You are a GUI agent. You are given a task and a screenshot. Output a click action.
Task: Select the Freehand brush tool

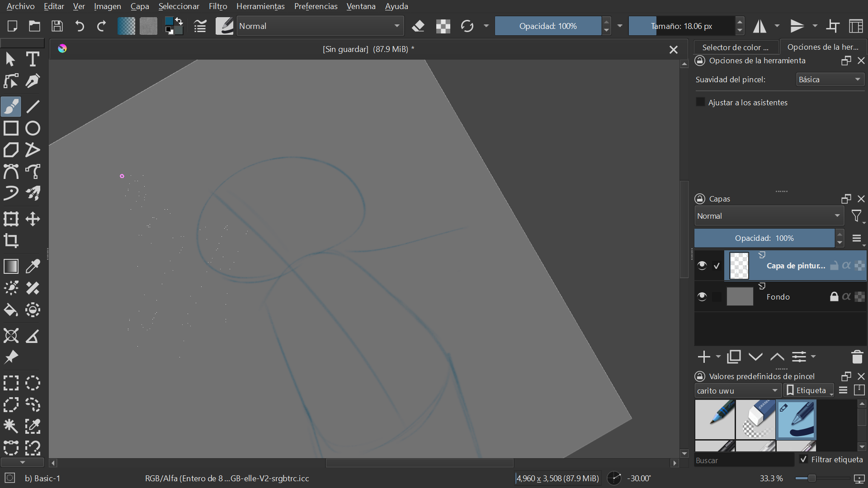(11, 107)
